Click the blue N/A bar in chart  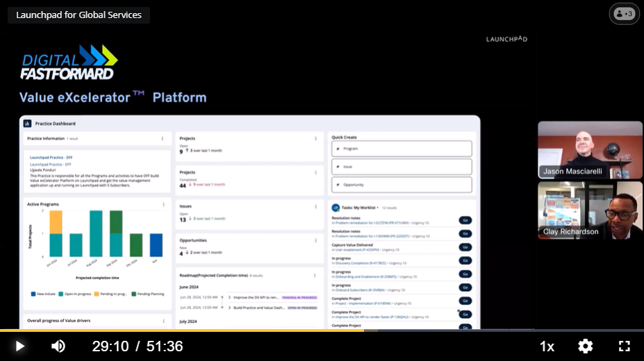pos(156,245)
